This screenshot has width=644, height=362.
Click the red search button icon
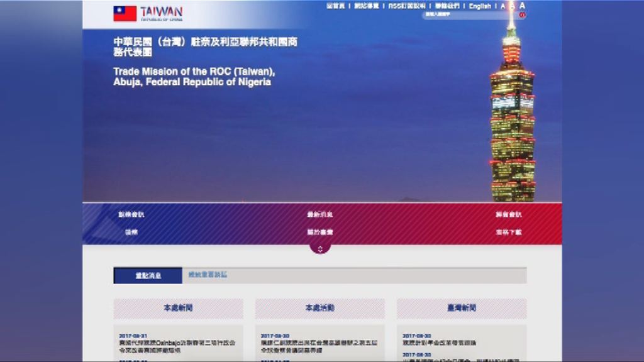(x=522, y=14)
